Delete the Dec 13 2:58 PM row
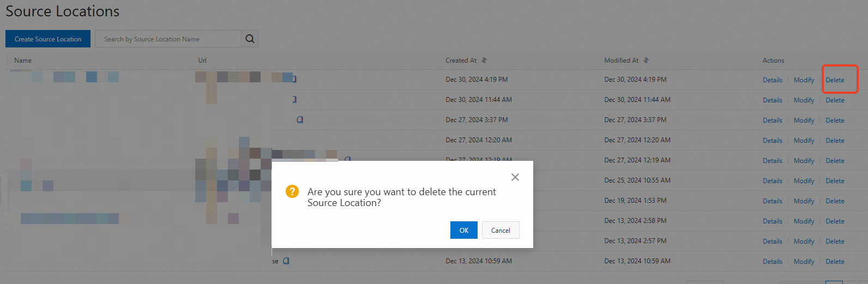This screenshot has width=868, height=284. click(x=835, y=221)
